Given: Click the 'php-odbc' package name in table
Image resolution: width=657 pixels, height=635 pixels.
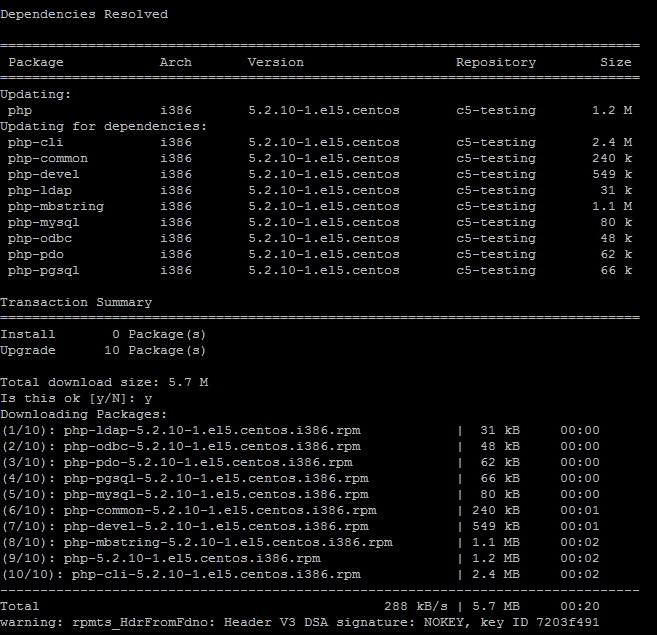Looking at the screenshot, I should point(40,238).
